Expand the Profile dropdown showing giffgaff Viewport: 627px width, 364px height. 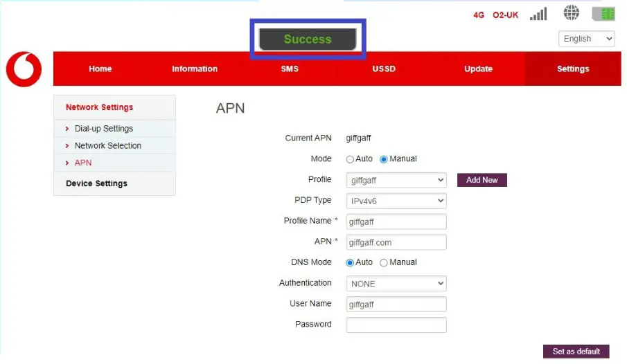pyautogui.click(x=396, y=180)
